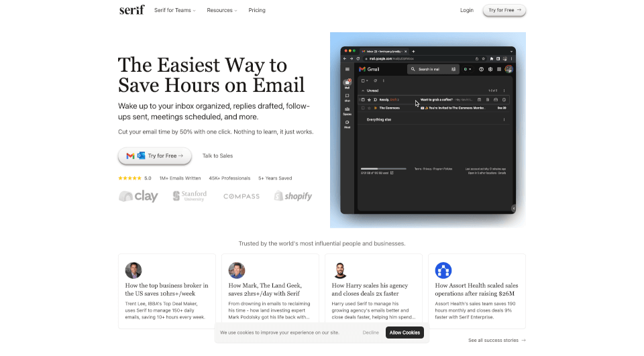Open the green status indicator dropdown
Image resolution: width=644 pixels, height=356 pixels.
(x=468, y=69)
